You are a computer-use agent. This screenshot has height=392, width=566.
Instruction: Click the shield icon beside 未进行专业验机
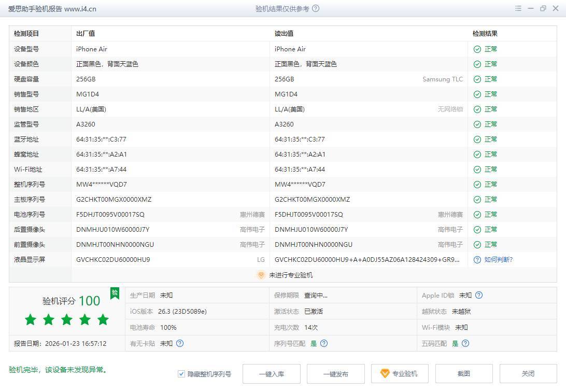click(261, 275)
